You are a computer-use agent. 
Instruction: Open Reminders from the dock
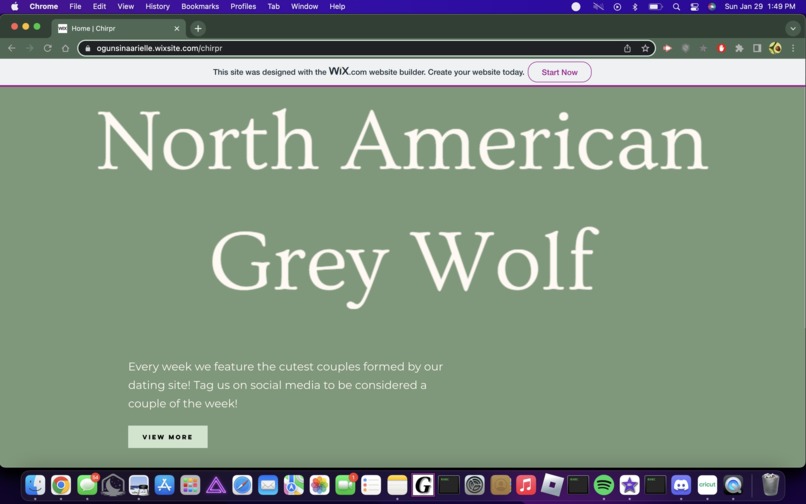[371, 484]
